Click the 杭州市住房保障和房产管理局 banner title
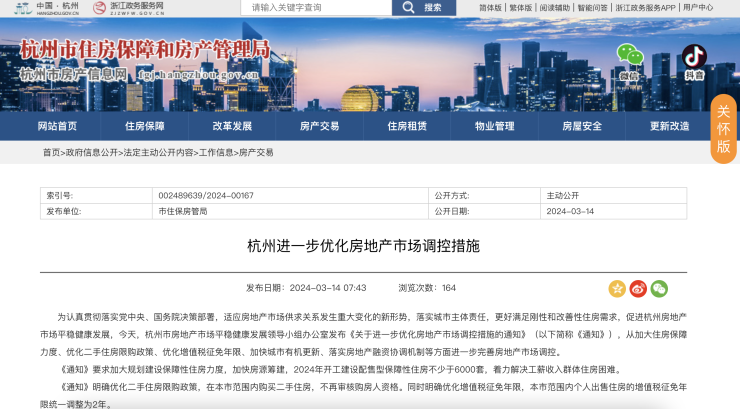740x409 pixels. (145, 50)
